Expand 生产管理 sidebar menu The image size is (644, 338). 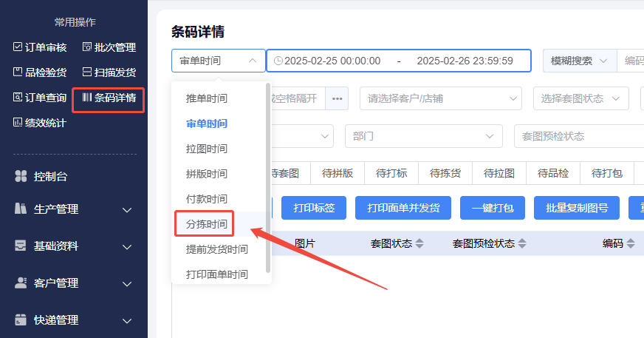tap(127, 210)
